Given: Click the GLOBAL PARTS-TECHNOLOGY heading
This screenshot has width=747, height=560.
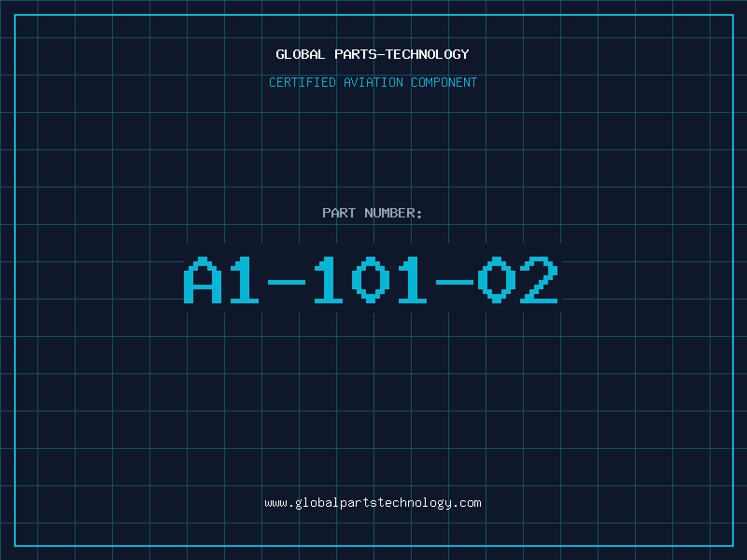Looking at the screenshot, I should [x=373, y=54].
